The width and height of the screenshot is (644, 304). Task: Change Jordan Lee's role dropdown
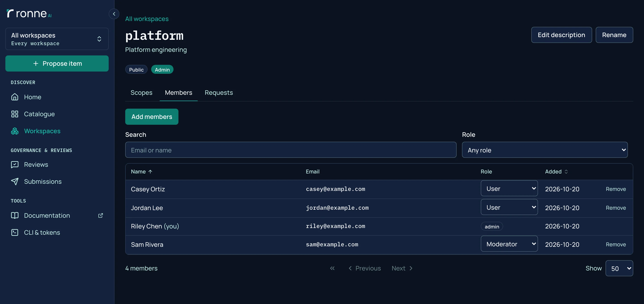509,207
